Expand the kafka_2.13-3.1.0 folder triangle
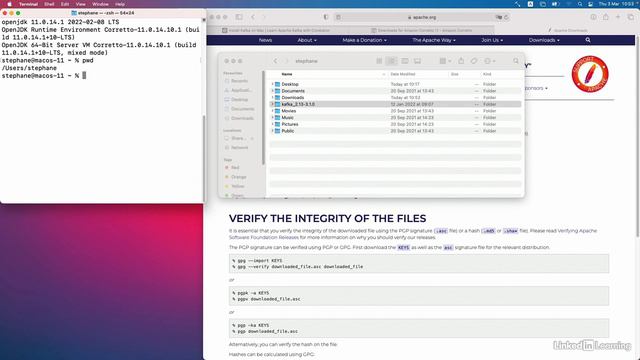 tap(272, 104)
